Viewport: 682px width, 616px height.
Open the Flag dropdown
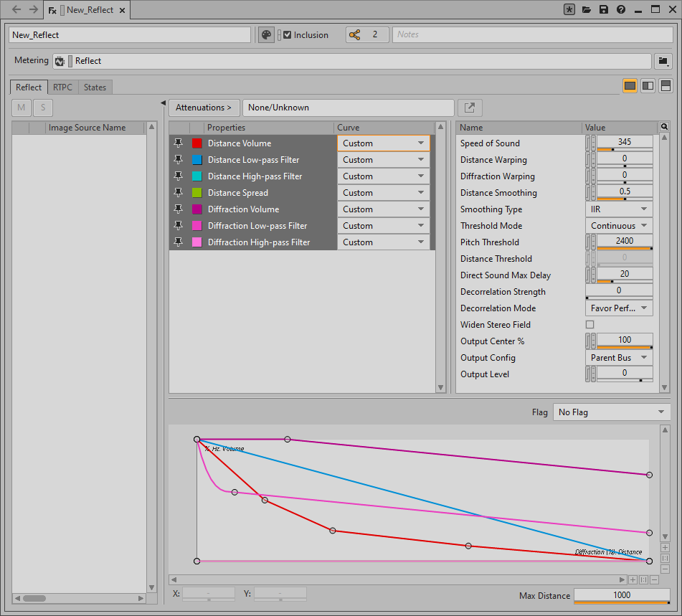(611, 412)
